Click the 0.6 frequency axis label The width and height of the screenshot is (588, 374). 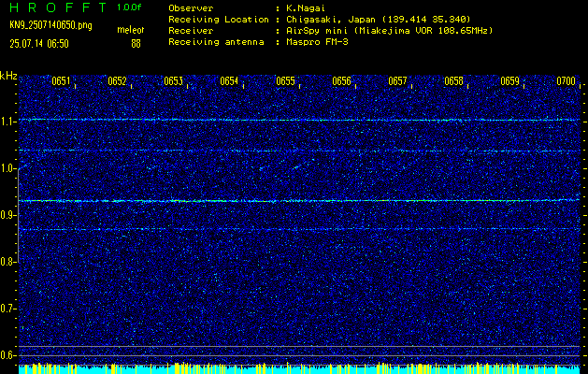[x=7, y=355]
